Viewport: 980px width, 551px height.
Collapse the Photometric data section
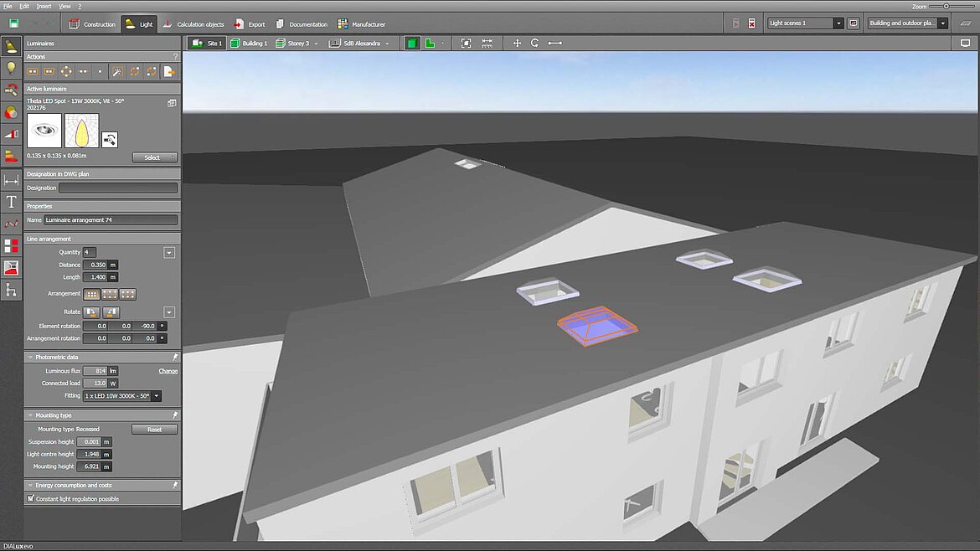click(x=29, y=357)
